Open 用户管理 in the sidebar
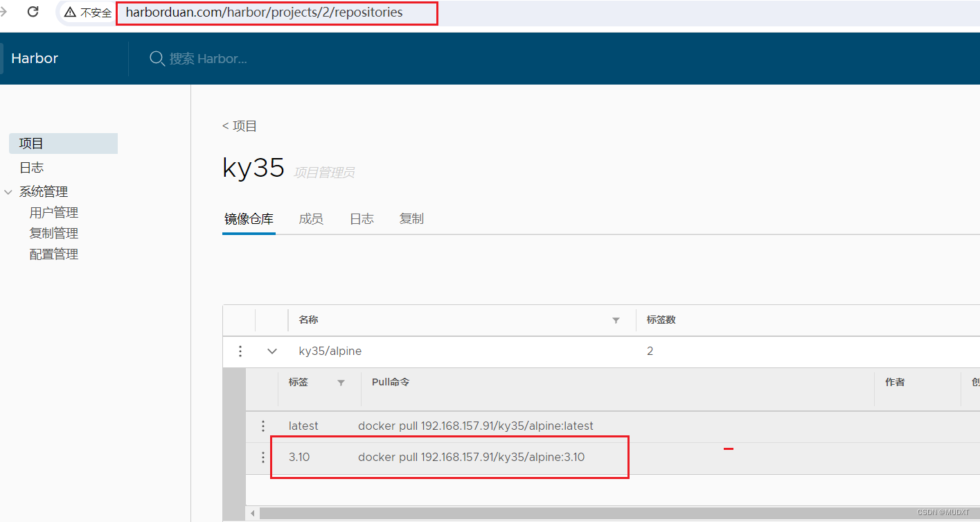The image size is (980, 522). 54,213
